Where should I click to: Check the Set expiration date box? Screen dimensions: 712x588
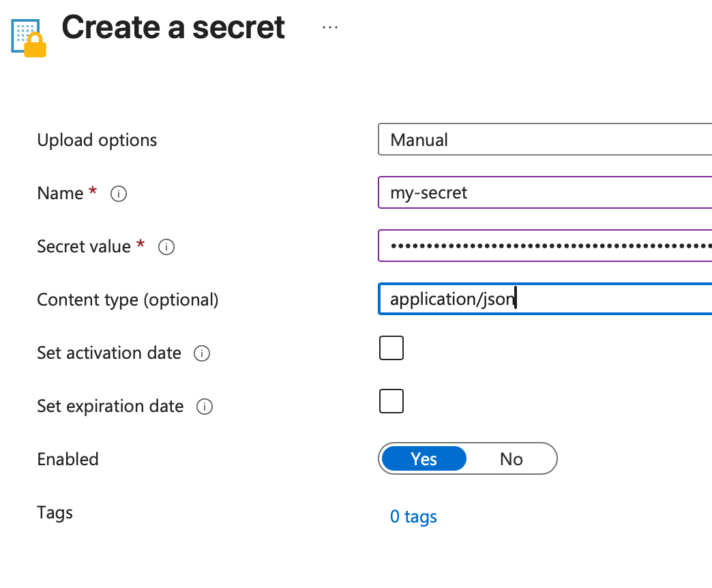[x=391, y=401]
